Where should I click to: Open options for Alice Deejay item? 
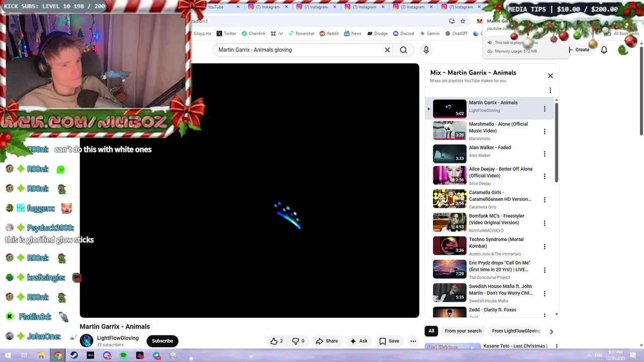544,176
